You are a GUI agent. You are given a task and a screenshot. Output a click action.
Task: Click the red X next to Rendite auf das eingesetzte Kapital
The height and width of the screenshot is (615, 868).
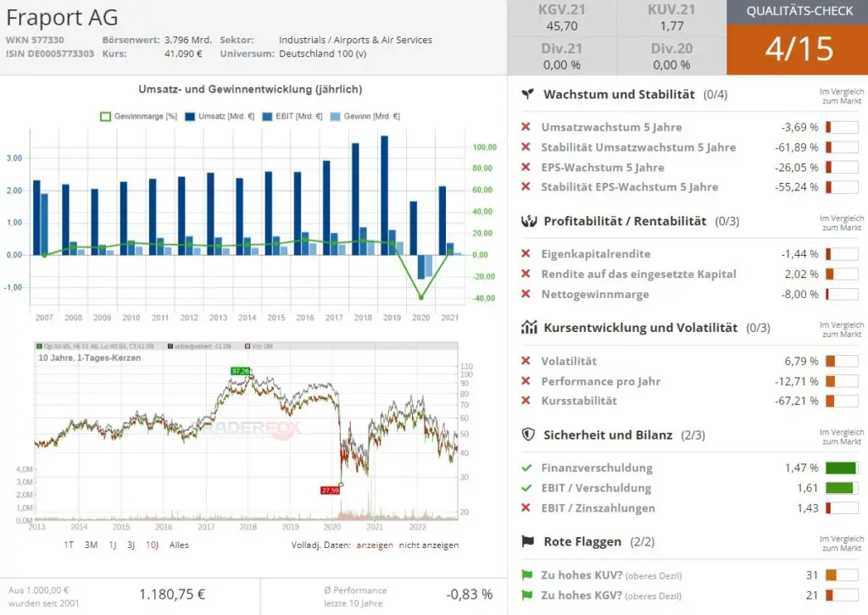(526, 274)
